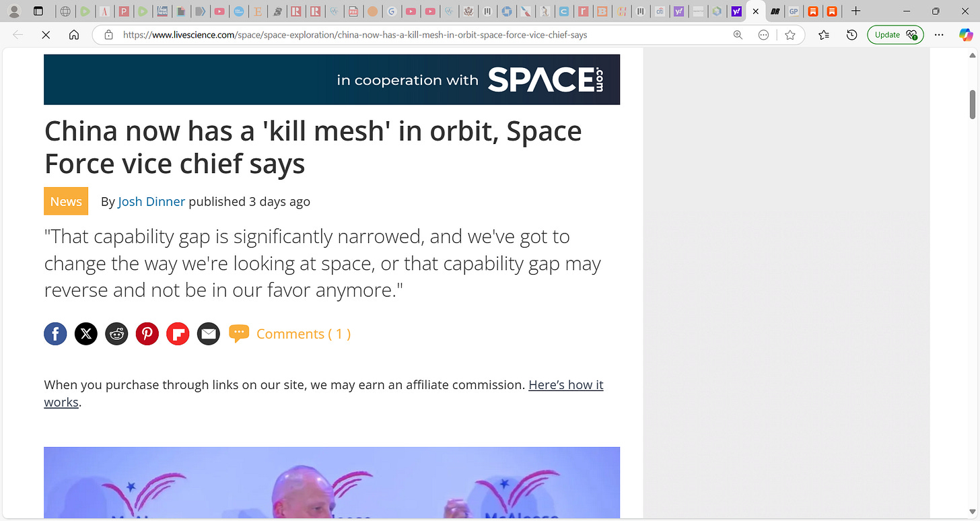
Task: Open the browser profile avatar
Action: pyautogui.click(x=14, y=11)
